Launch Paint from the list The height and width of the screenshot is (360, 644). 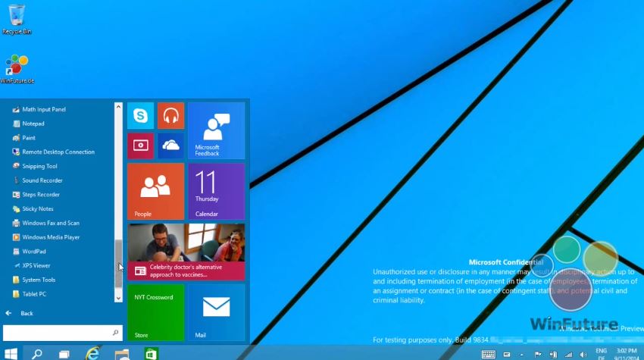point(23,138)
